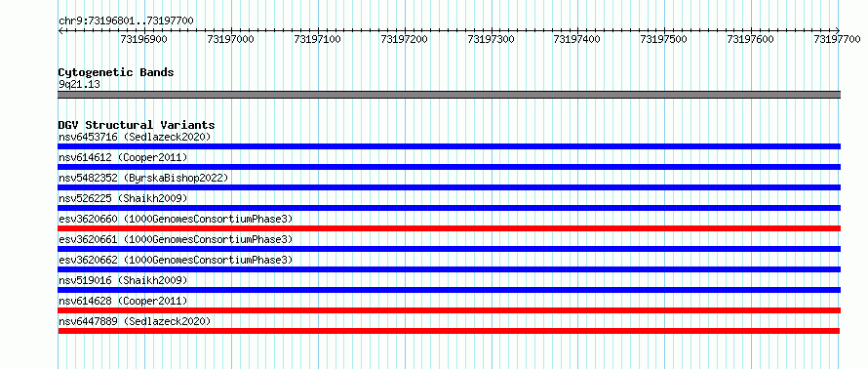This screenshot has width=868, height=369.
Task: Click the DGV Structural Variants track title
Action: tap(137, 125)
